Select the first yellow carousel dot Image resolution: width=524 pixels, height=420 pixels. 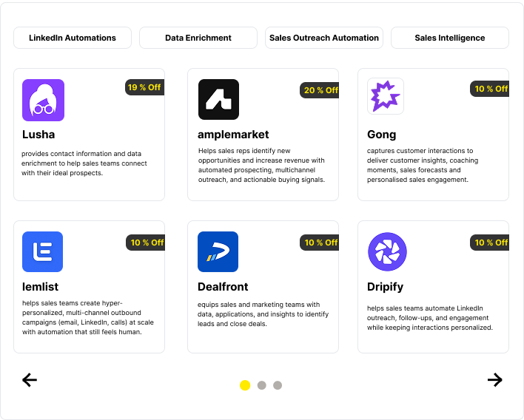pos(245,385)
